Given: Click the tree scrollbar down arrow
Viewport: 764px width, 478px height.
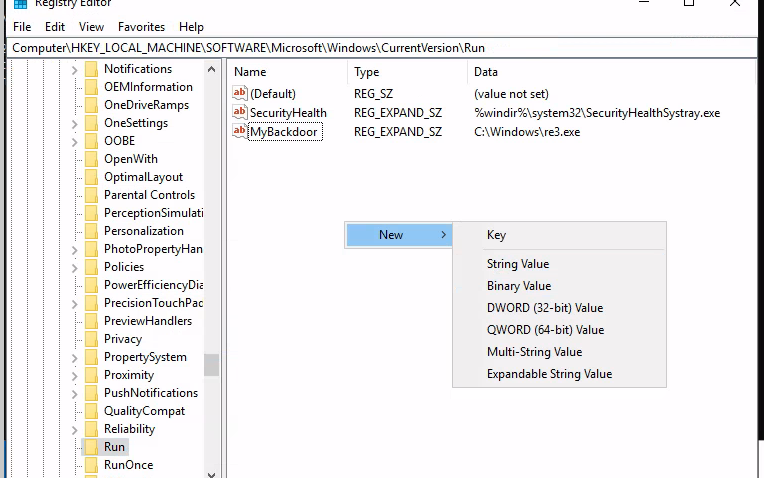Looking at the screenshot, I should [x=211, y=474].
